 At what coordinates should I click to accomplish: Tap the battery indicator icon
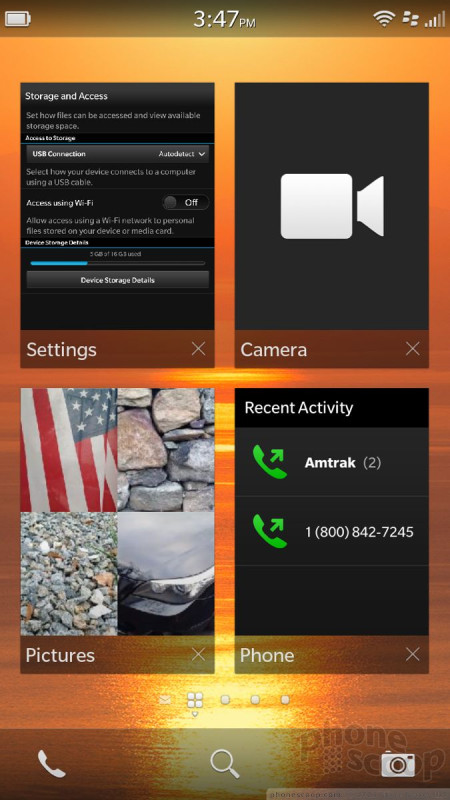coord(18,19)
